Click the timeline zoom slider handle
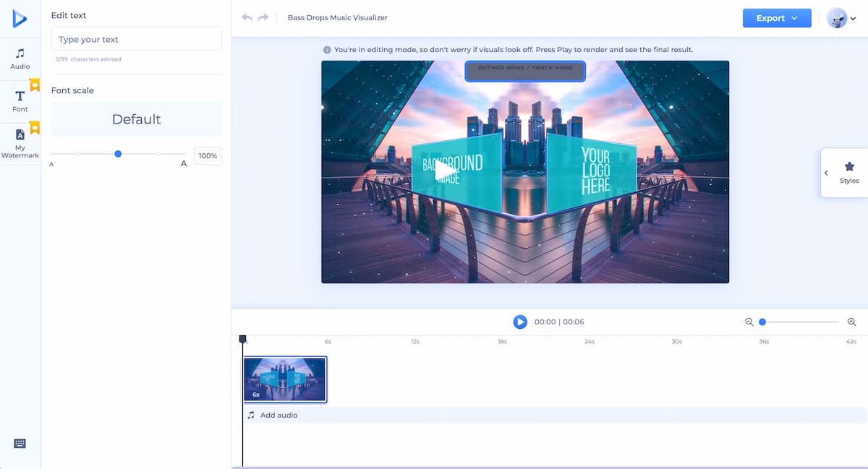The height and width of the screenshot is (469, 868). [762, 322]
